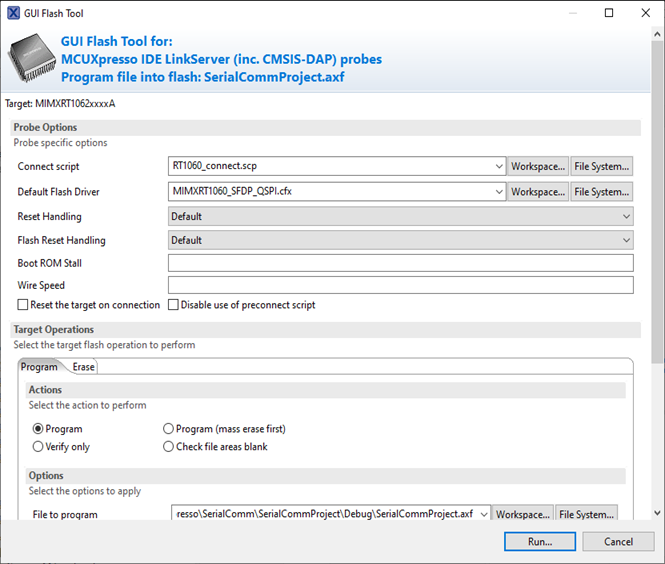
Task: Click the vertical scrollbar down arrow
Action: pos(657,513)
